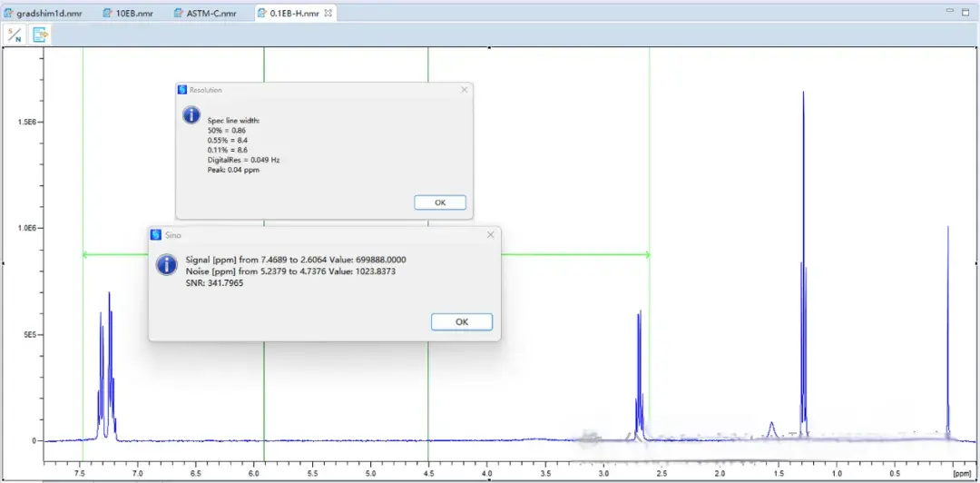Open the 10EB.nmr tab
The image size is (980, 483).
click(127, 14)
